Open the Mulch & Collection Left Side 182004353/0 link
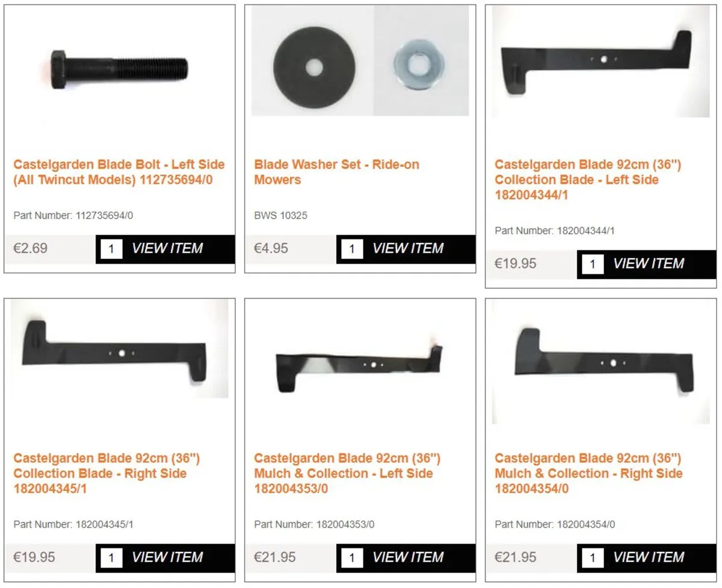The height and width of the screenshot is (588, 722). click(x=347, y=474)
